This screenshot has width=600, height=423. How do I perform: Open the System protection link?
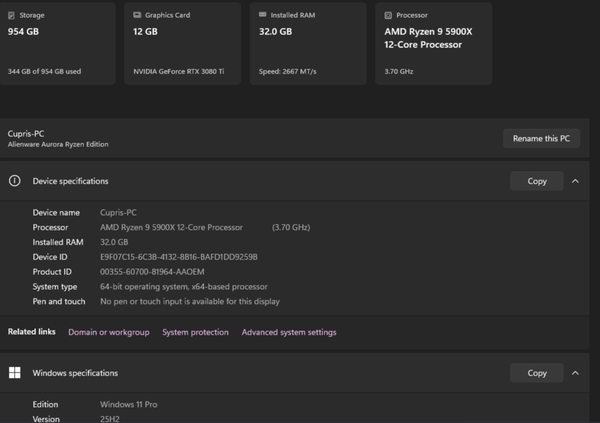coord(195,332)
